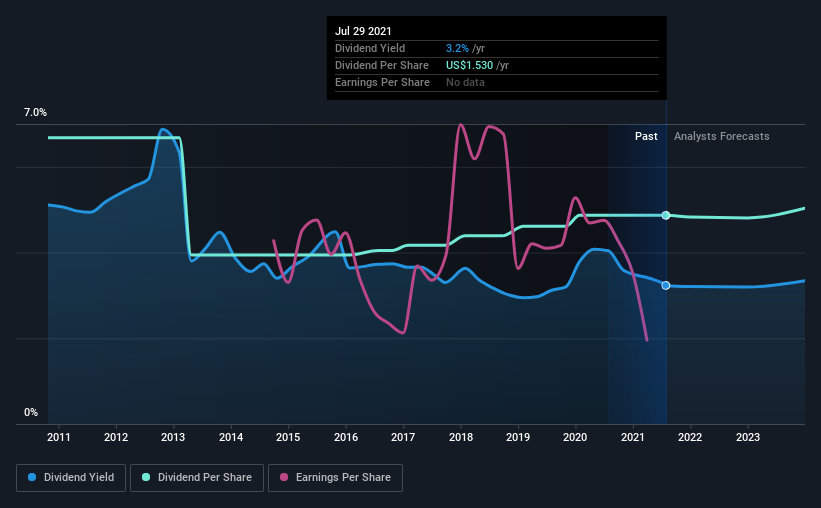Image resolution: width=821 pixels, height=508 pixels.
Task: Click the 2021 x-axis label
Action: point(633,437)
